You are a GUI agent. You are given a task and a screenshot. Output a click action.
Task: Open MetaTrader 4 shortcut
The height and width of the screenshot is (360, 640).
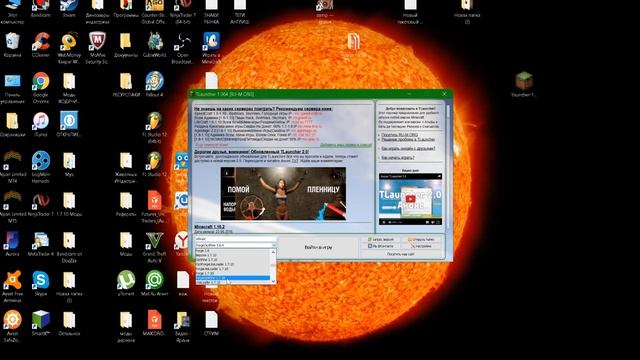tap(40, 244)
